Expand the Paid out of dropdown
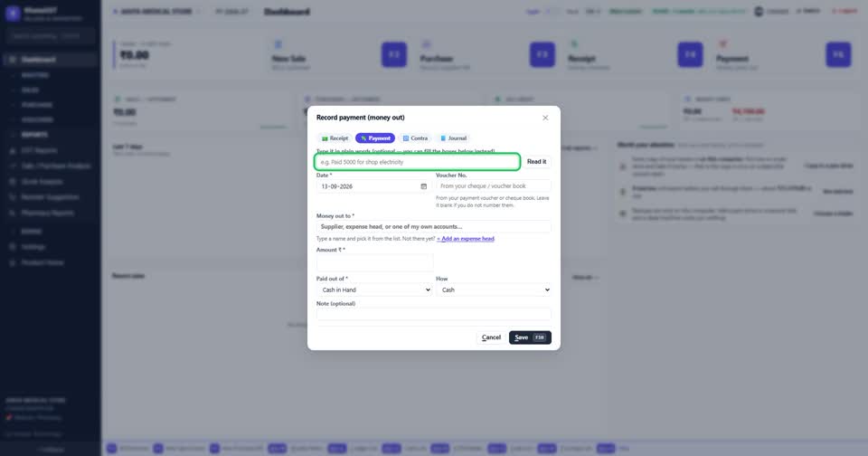The height and width of the screenshot is (456, 868). click(x=374, y=290)
